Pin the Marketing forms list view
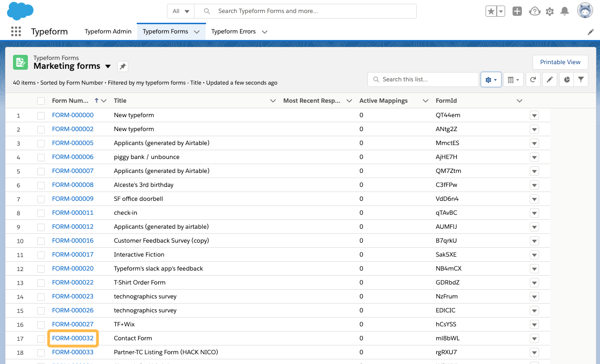 pyautogui.click(x=123, y=66)
